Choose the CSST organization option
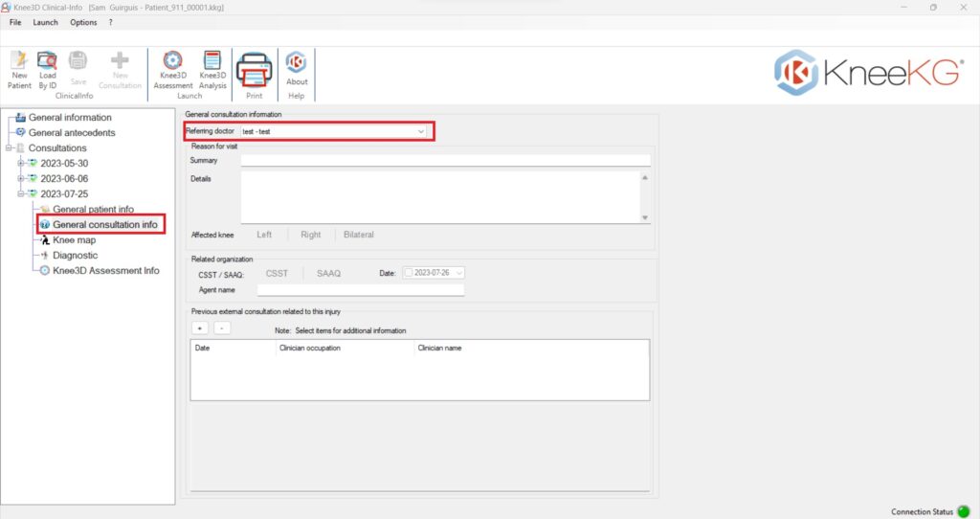 coord(277,273)
